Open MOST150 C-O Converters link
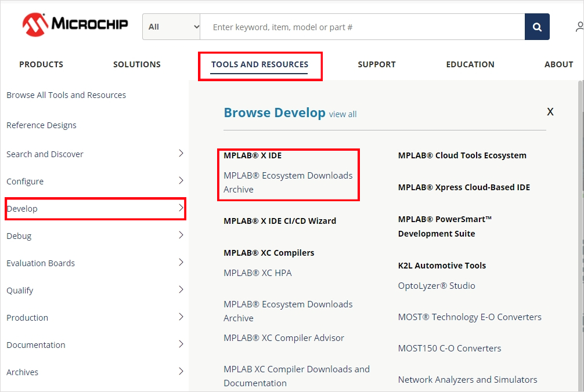This screenshot has height=392, width=584. click(449, 348)
